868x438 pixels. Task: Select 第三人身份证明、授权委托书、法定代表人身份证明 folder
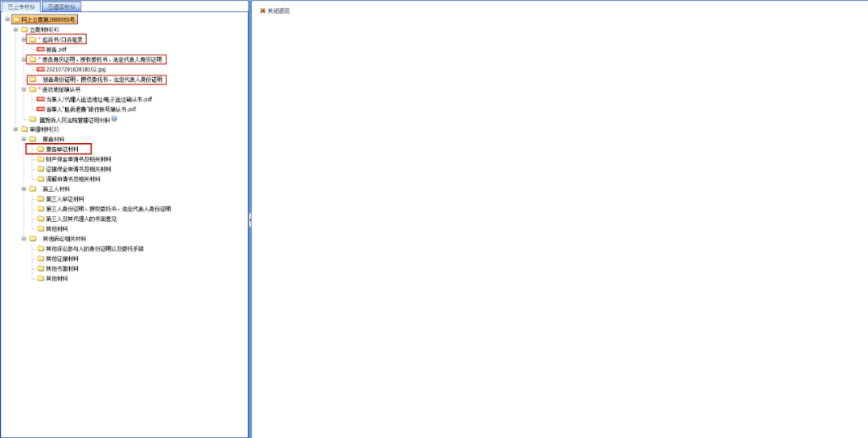108,209
